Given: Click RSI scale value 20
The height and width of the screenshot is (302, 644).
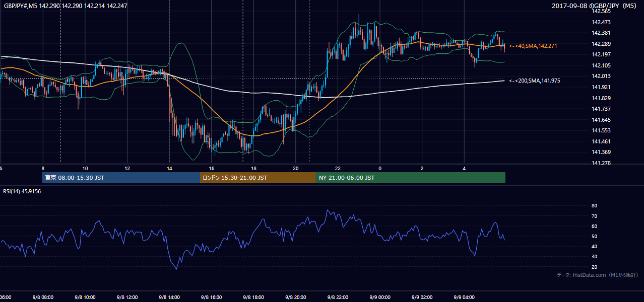Looking at the screenshot, I should 594,267.
